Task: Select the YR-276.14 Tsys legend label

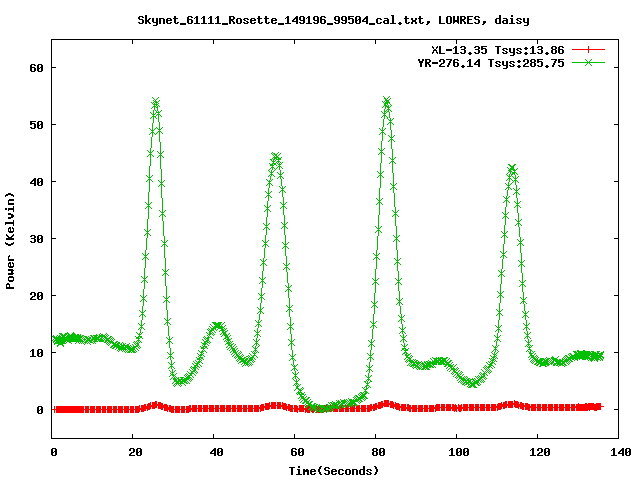Action: click(x=491, y=62)
